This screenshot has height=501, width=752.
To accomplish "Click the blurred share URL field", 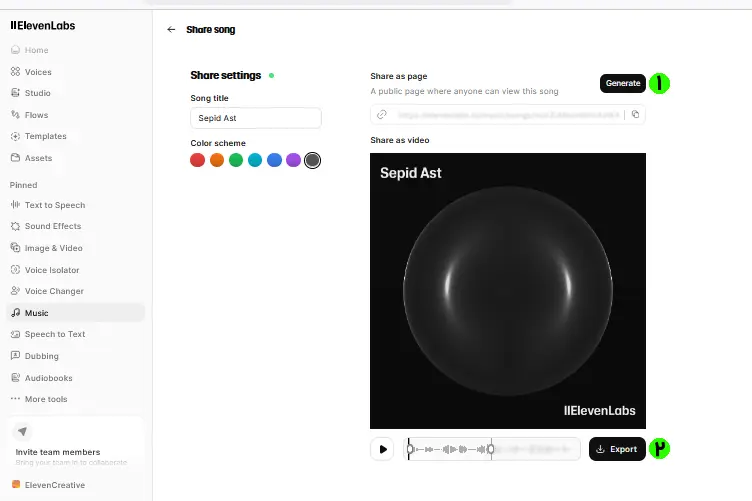I will (508, 115).
